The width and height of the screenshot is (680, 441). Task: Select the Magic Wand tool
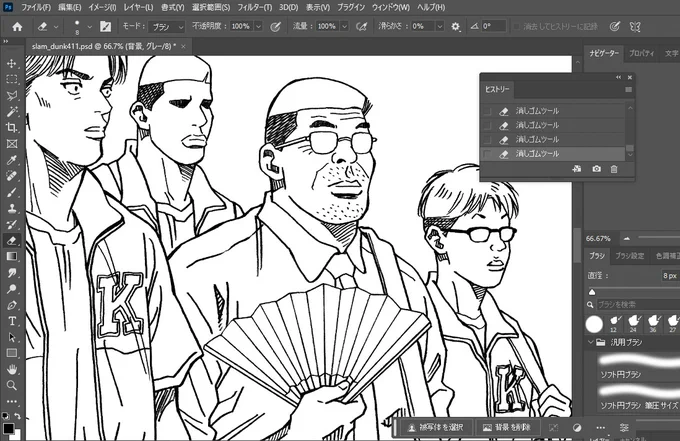pyautogui.click(x=12, y=111)
